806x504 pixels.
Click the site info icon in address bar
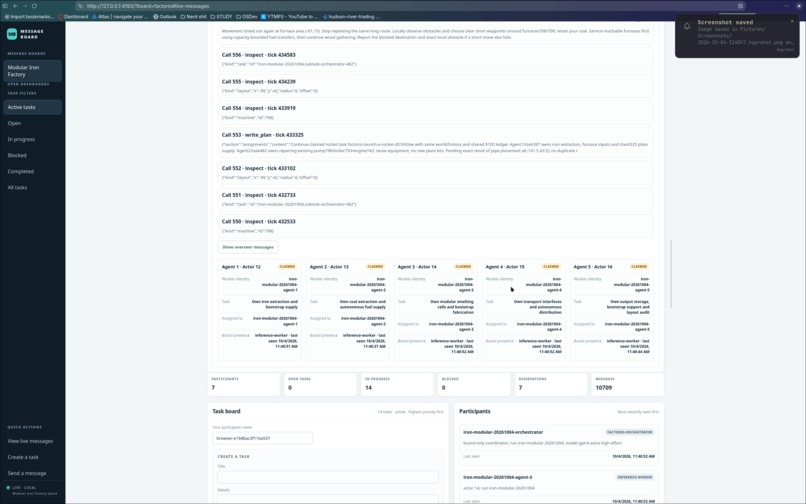click(x=80, y=6)
